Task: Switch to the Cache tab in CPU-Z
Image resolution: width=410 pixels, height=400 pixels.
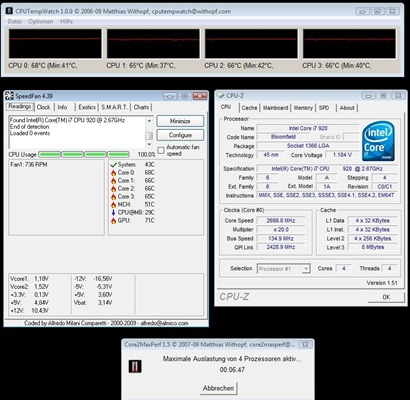Action: 249,108
